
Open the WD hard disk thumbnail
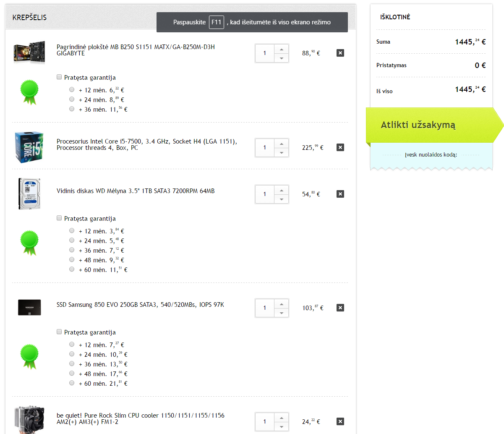click(29, 193)
